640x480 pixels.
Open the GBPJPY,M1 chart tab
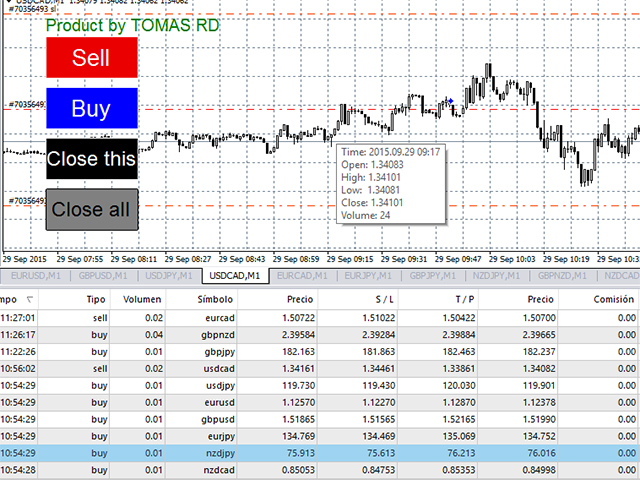[x=433, y=276]
